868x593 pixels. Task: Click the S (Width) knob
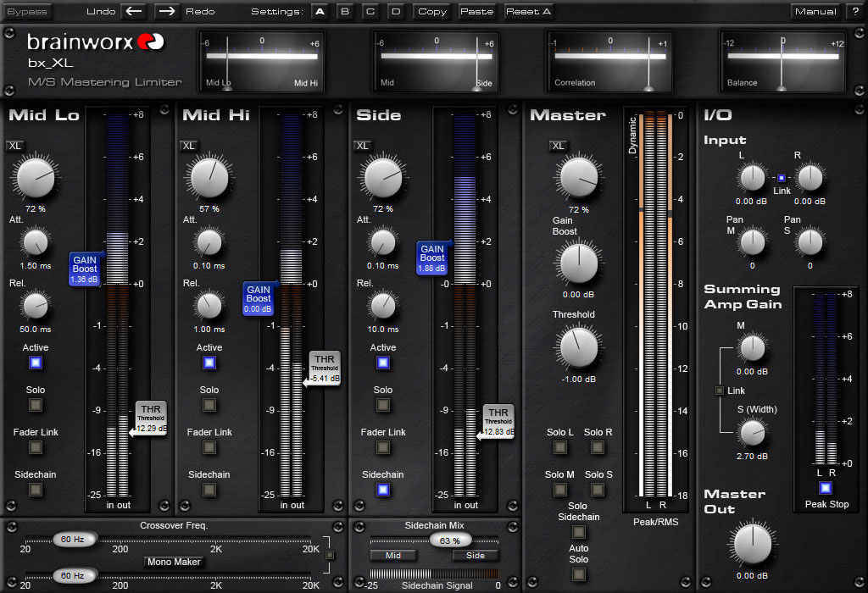click(753, 433)
